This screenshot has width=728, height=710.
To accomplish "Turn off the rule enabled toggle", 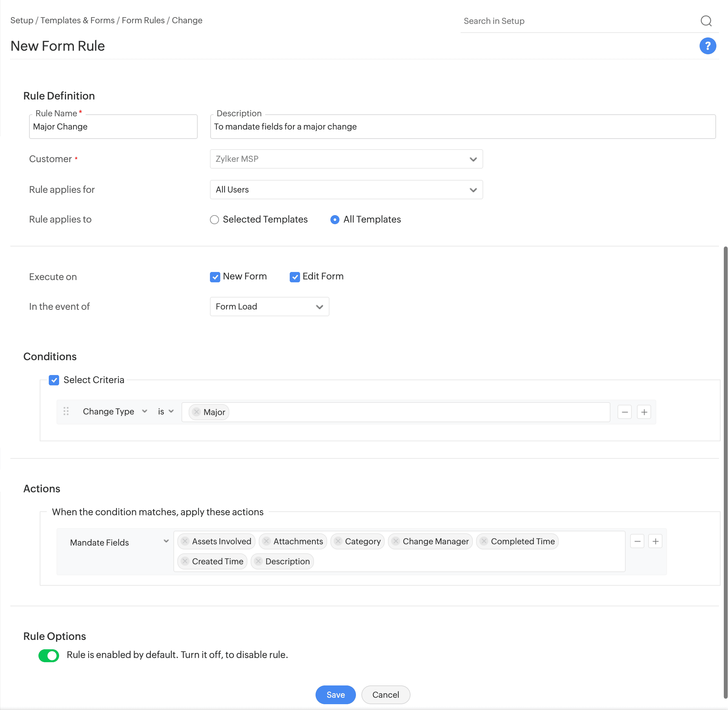I will pyautogui.click(x=49, y=655).
